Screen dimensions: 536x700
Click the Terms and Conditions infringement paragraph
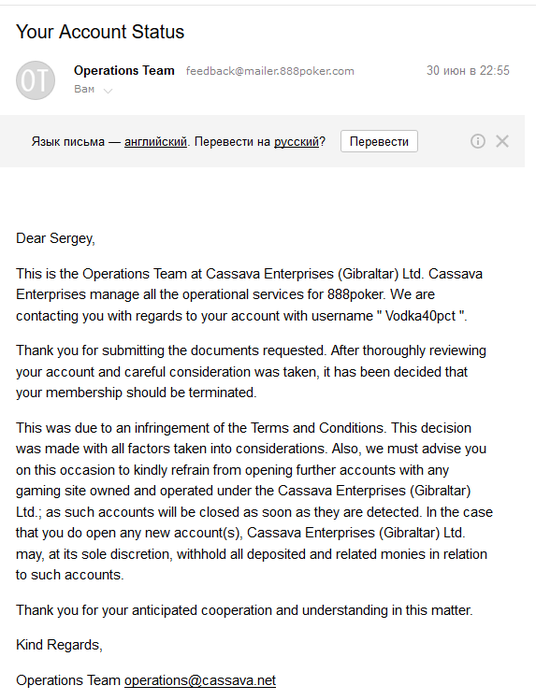254,501
